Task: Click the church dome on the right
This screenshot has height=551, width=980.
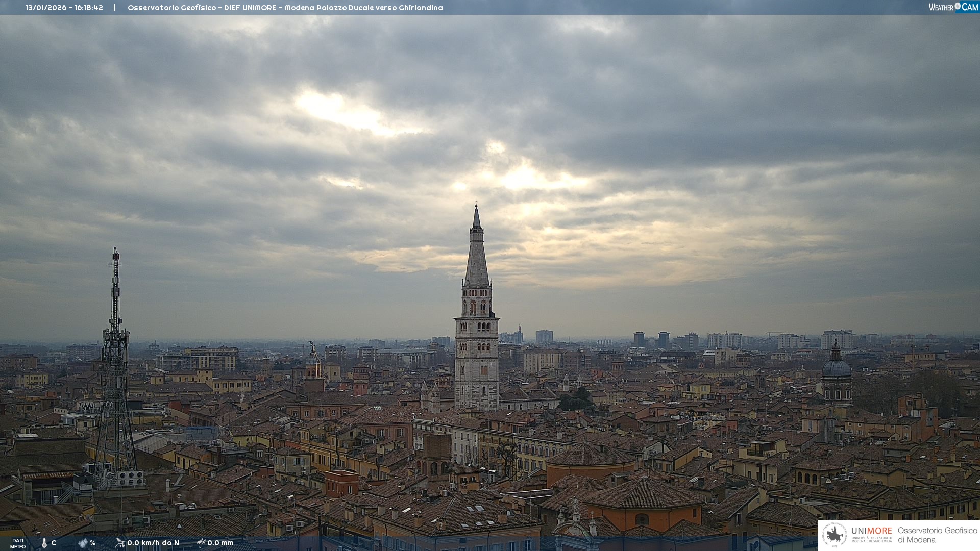Action: click(836, 368)
